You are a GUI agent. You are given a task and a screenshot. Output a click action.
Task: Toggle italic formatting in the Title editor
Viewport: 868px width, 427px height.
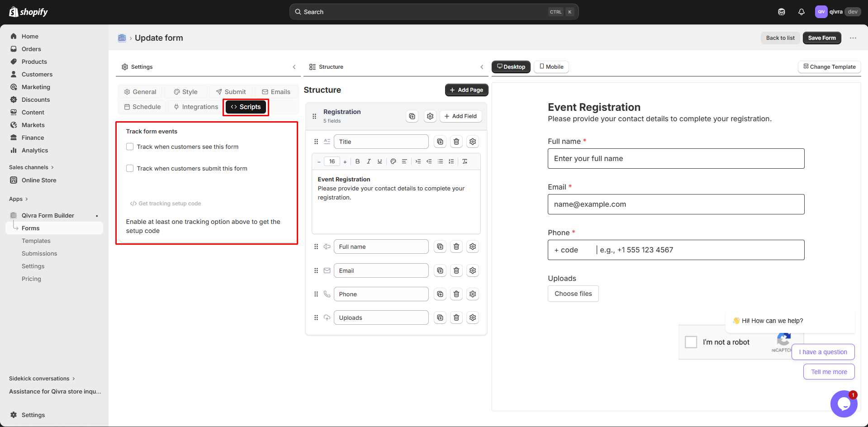(369, 161)
